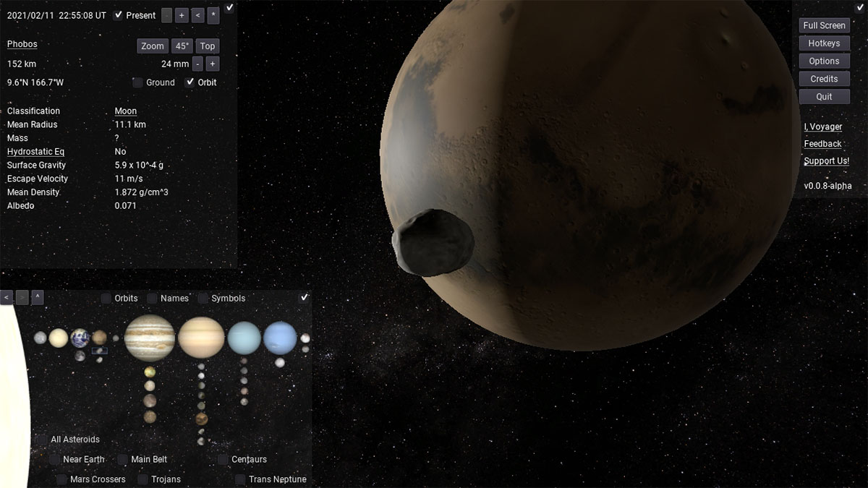The height and width of the screenshot is (488, 868).
Task: Open the Hydrostatic Eq link
Action: click(35, 152)
